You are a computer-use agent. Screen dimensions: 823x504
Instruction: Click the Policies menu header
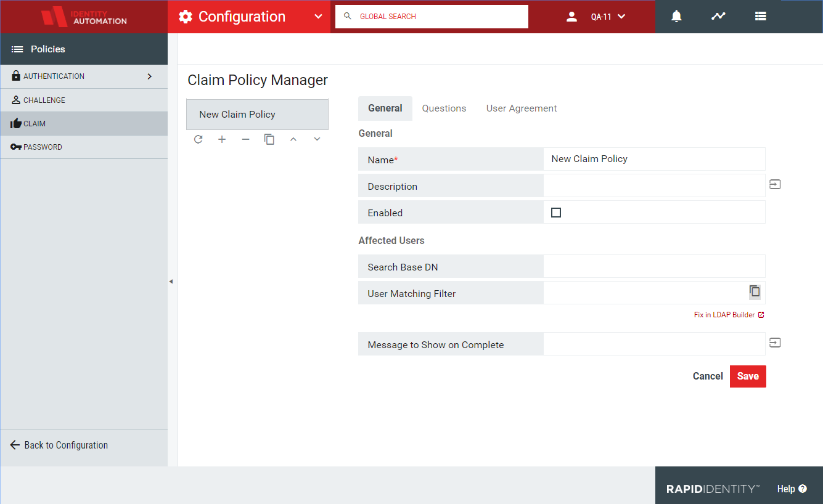(84, 49)
